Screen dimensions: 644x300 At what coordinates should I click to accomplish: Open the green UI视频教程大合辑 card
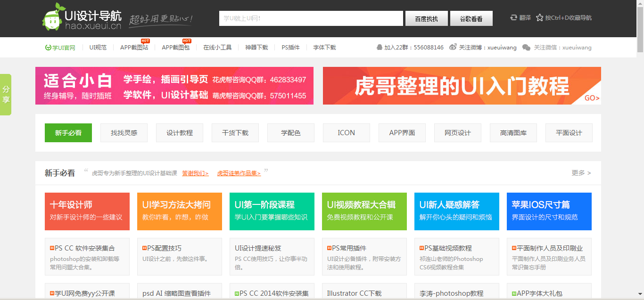[364, 211]
